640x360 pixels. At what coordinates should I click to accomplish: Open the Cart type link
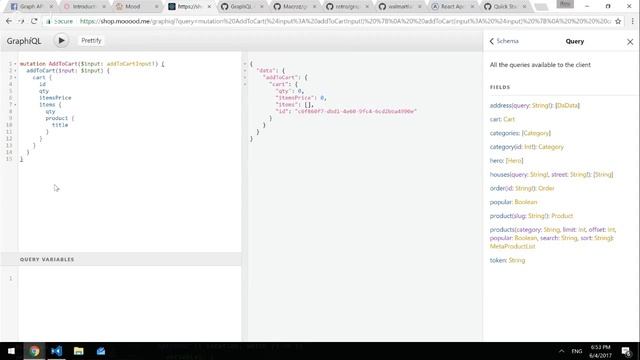(509, 119)
